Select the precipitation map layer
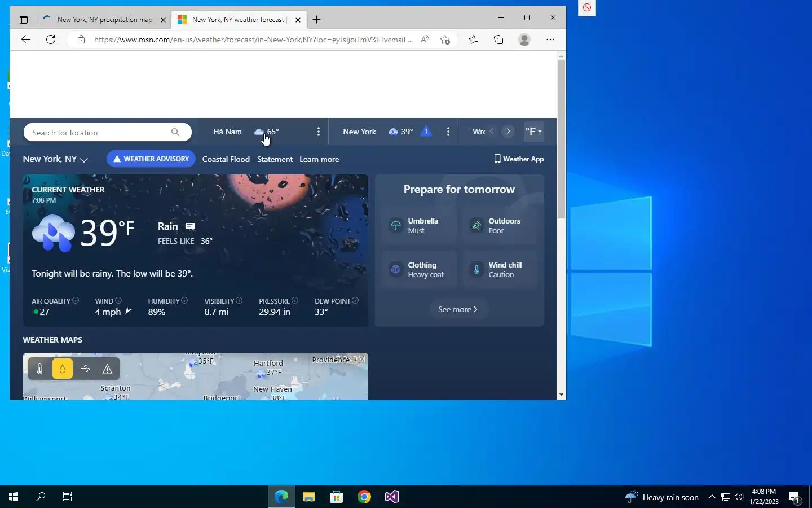The width and height of the screenshot is (812, 508). click(x=63, y=369)
